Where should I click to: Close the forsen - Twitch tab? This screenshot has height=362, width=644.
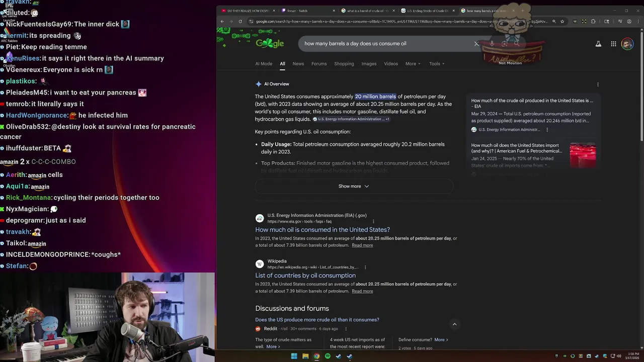point(334,11)
